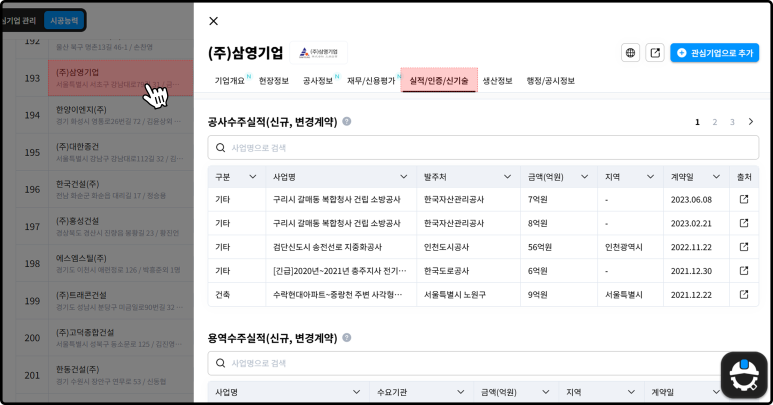Click next page arrow in 공사수주실적 pagination
Image resolution: width=773 pixels, height=405 pixels.
coord(751,121)
